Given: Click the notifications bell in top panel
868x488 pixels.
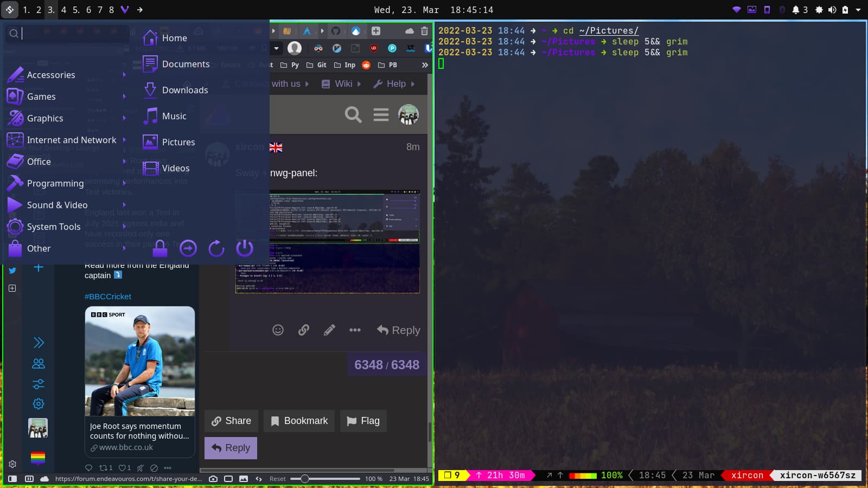Looking at the screenshot, I should click(x=796, y=10).
